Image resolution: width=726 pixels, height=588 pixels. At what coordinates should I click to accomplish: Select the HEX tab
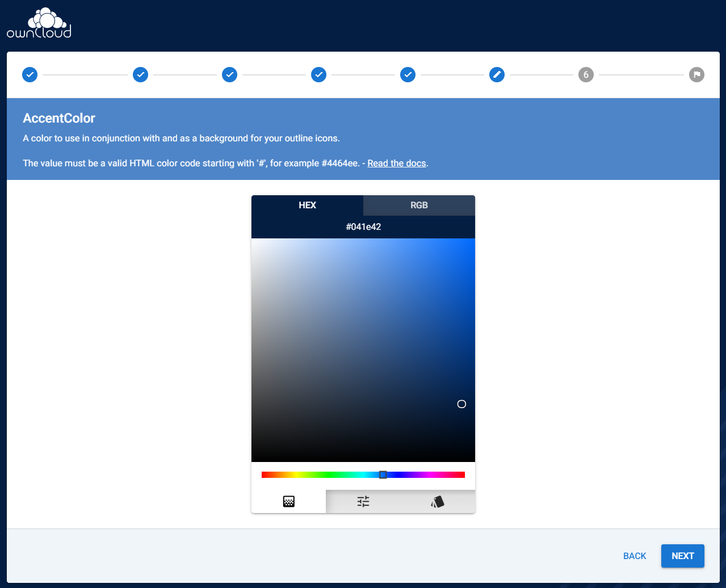(x=307, y=205)
